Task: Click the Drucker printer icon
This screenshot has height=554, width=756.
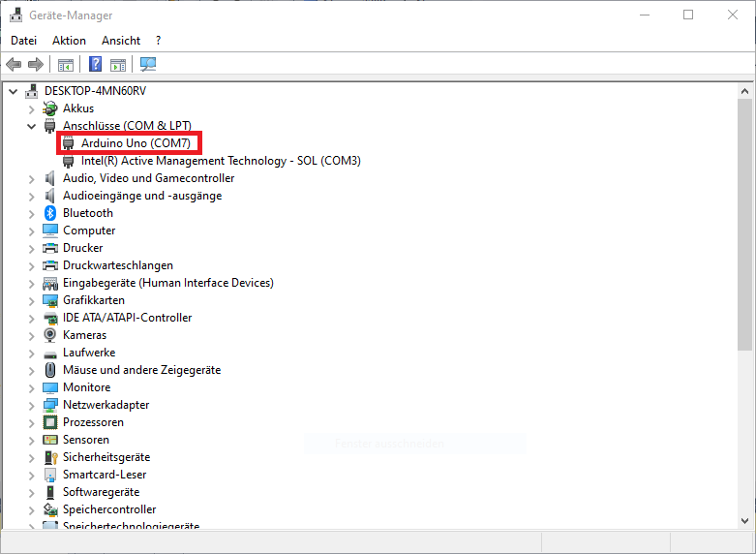Action: click(50, 248)
